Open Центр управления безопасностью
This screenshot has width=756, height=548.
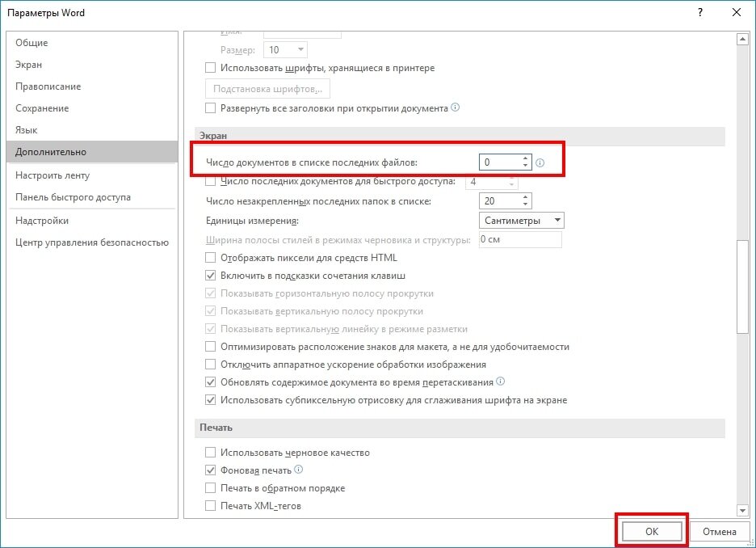91,242
